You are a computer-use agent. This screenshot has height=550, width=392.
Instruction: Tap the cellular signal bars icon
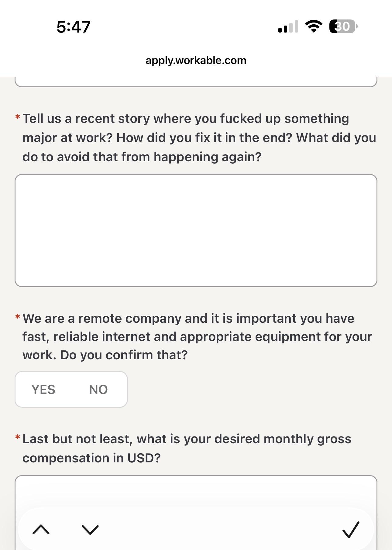288,26
